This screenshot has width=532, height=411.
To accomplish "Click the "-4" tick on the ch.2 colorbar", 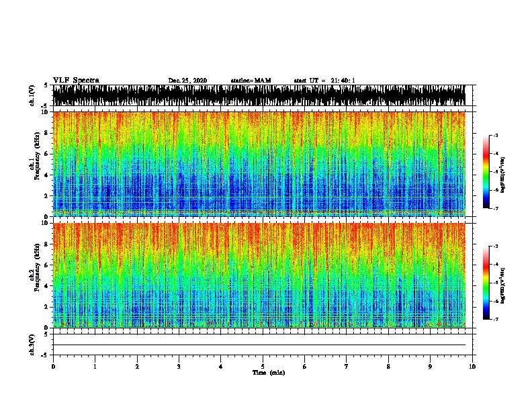I will coord(496,264).
